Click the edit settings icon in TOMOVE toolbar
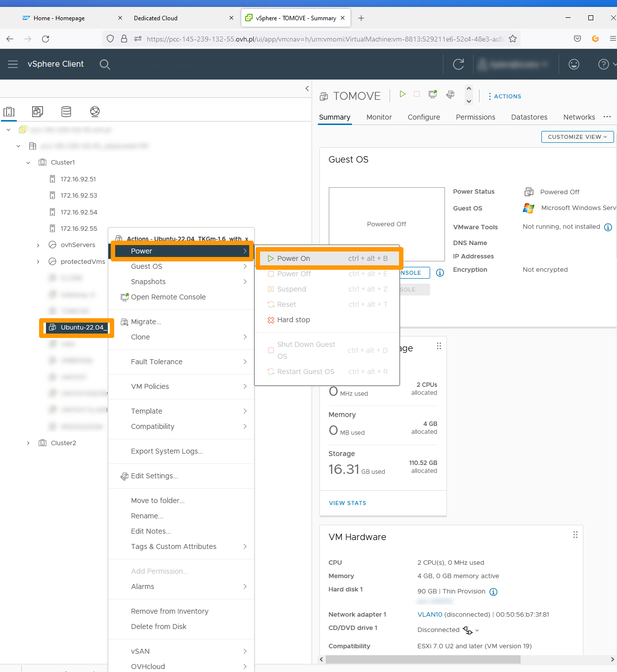This screenshot has height=672, width=617. (x=450, y=94)
